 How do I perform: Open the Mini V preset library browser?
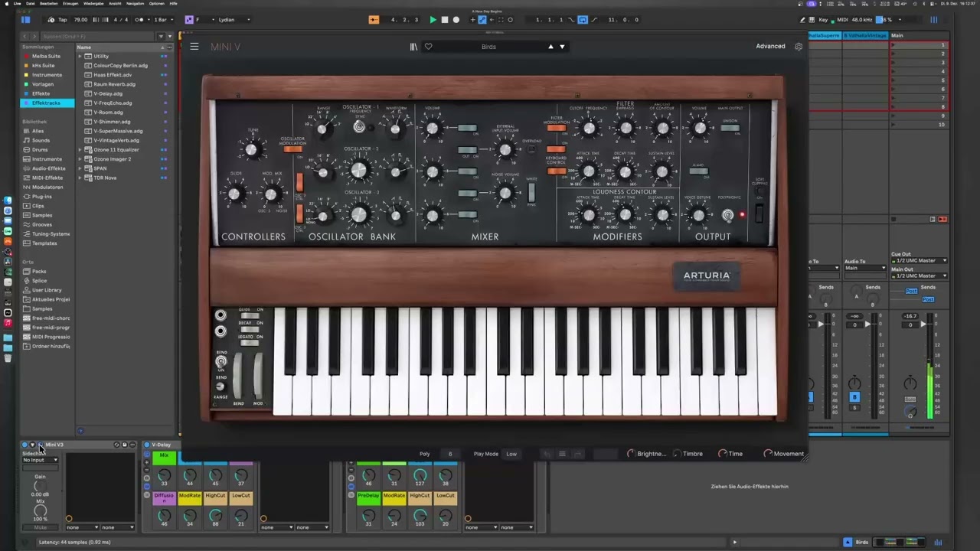coord(413,47)
